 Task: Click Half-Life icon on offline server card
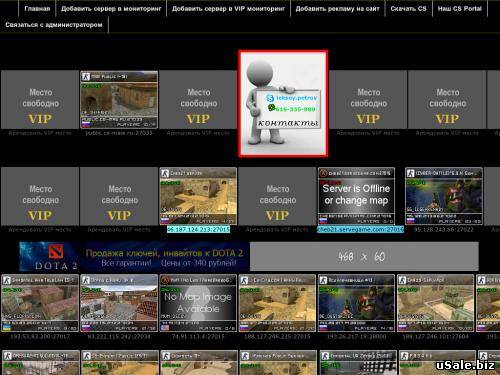click(323, 173)
